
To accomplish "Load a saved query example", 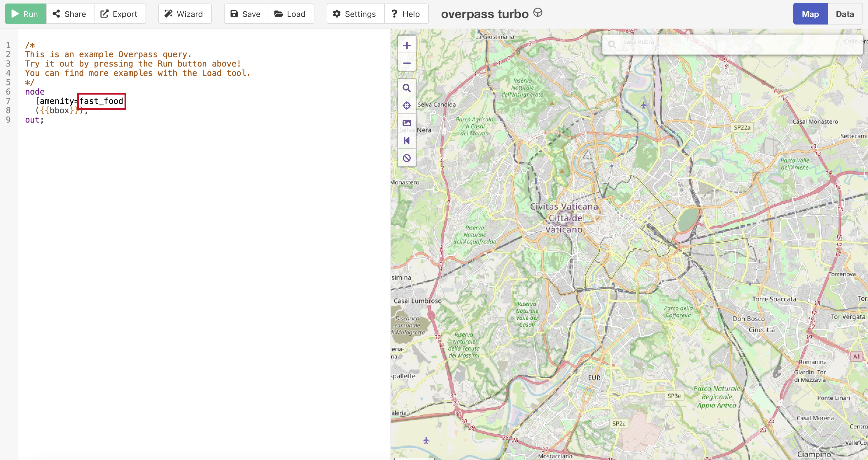I will (x=291, y=14).
